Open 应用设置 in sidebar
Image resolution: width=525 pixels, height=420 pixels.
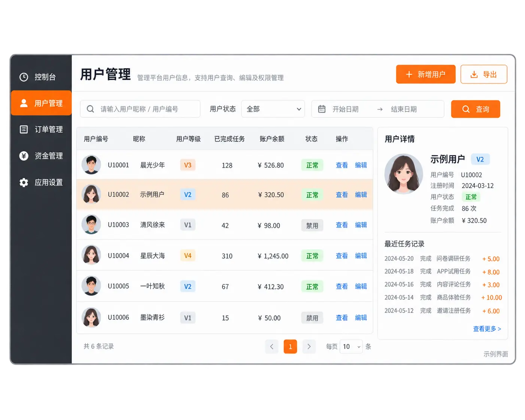(x=41, y=182)
